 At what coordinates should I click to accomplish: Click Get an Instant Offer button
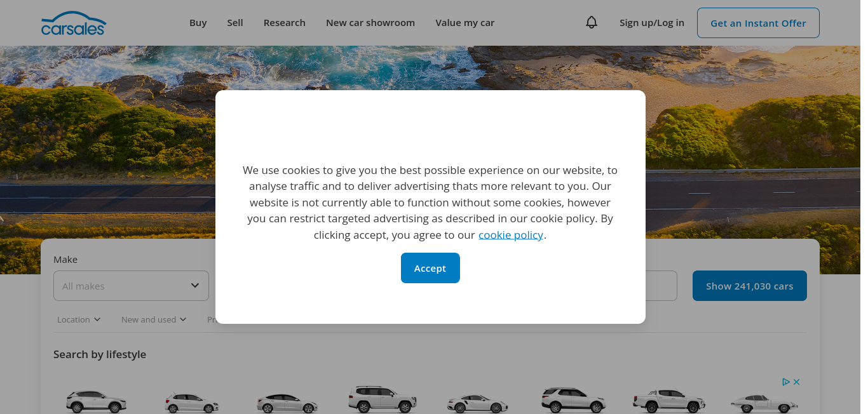(758, 23)
